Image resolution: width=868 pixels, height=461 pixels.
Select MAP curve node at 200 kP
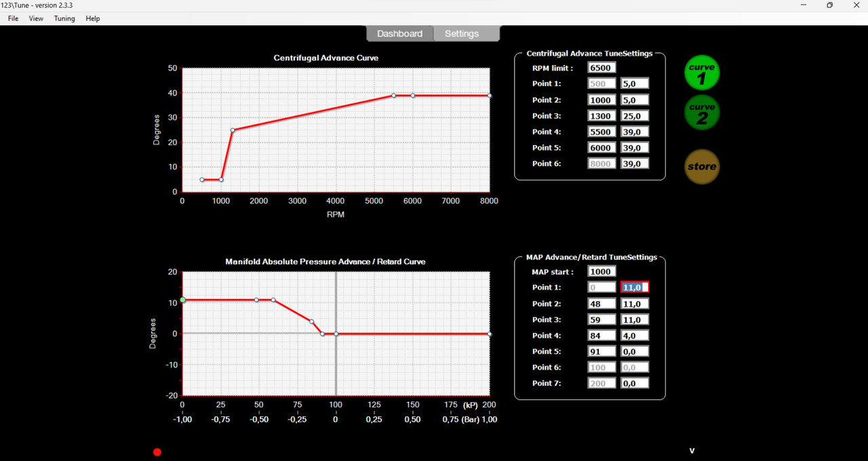(x=489, y=334)
